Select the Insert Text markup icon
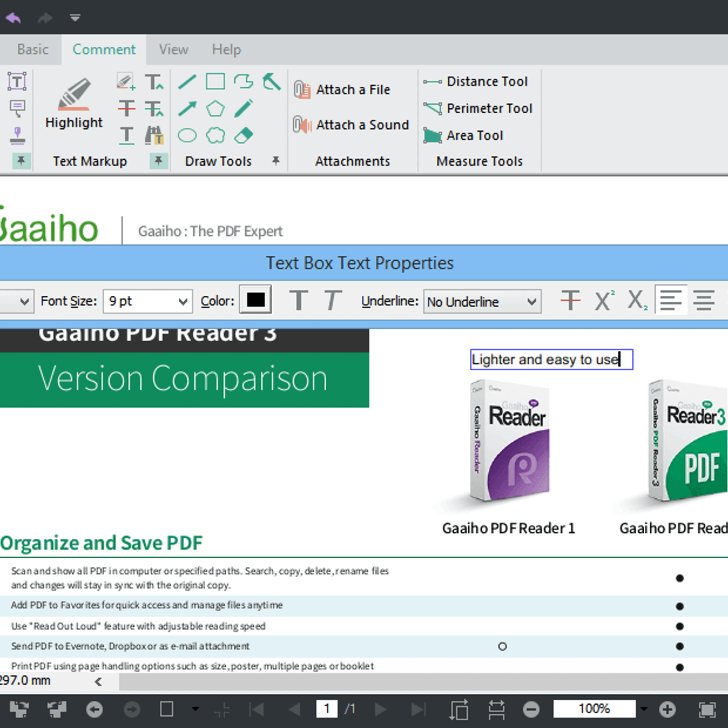This screenshot has height=728, width=728. [x=154, y=82]
